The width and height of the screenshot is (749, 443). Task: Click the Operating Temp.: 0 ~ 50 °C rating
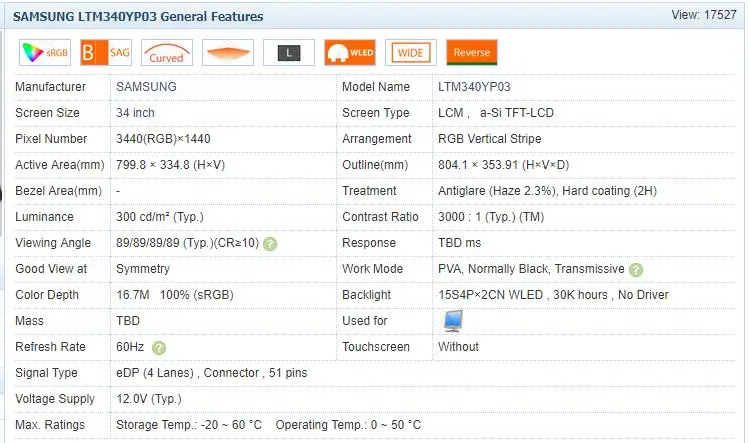tap(348, 425)
